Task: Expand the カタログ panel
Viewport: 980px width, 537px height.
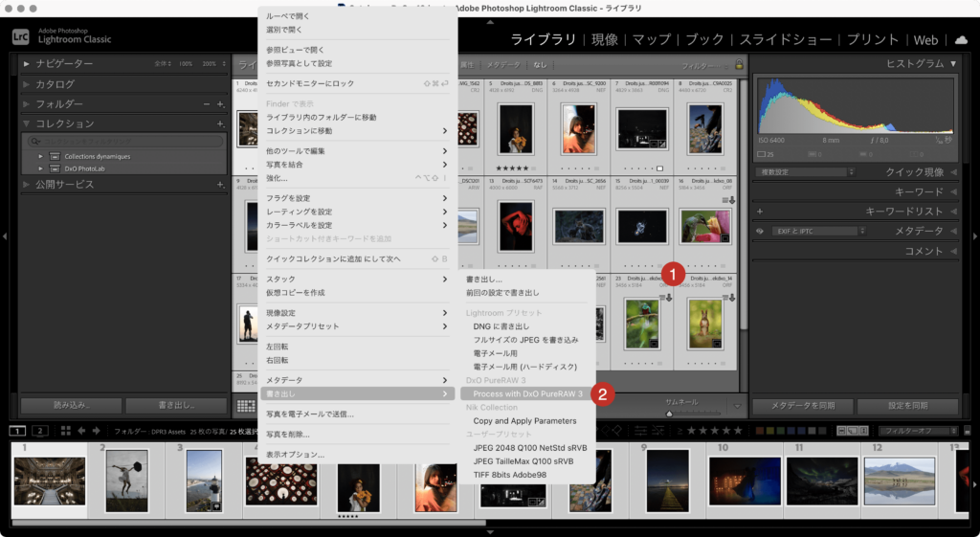Action: click(x=26, y=84)
